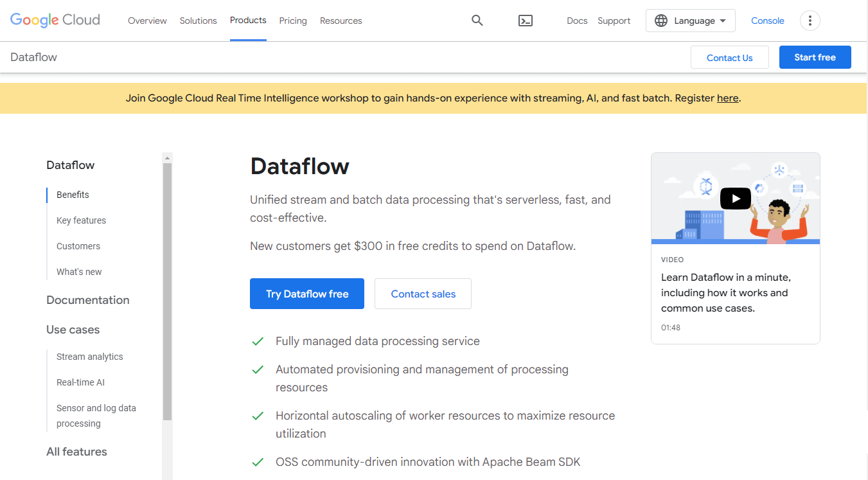Open the Solutions navigation dropdown
The image size is (868, 480).
198,20
